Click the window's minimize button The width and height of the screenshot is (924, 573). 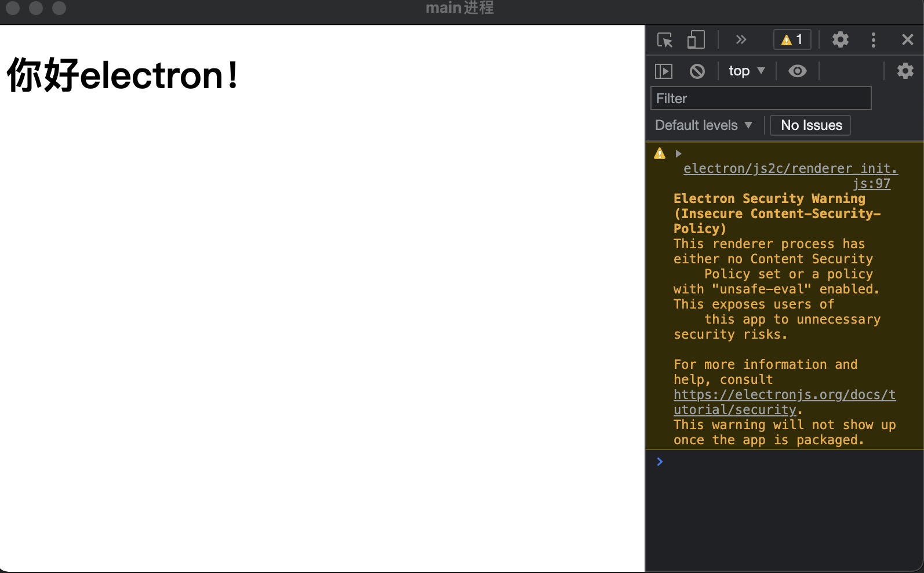(x=36, y=8)
